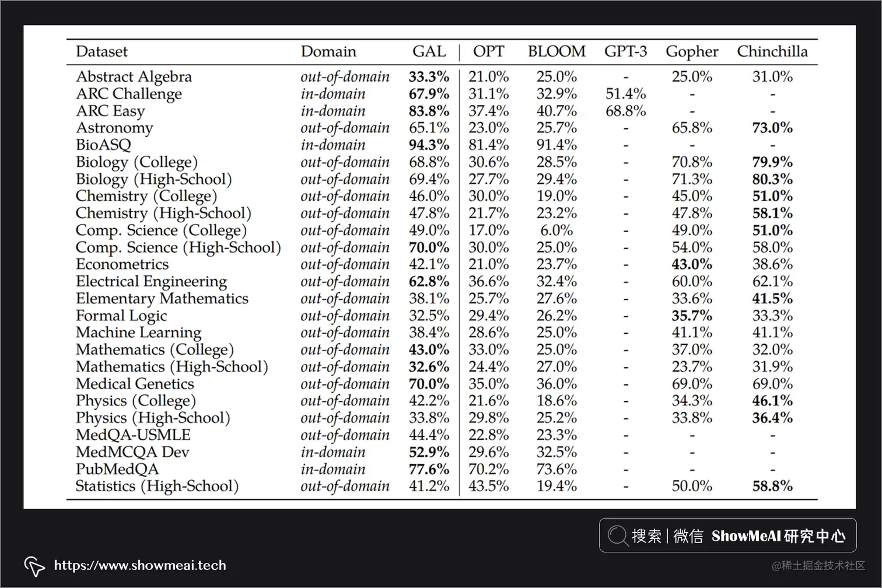The image size is (882, 588).
Task: Click the GPT-3 column header
Action: click(625, 51)
